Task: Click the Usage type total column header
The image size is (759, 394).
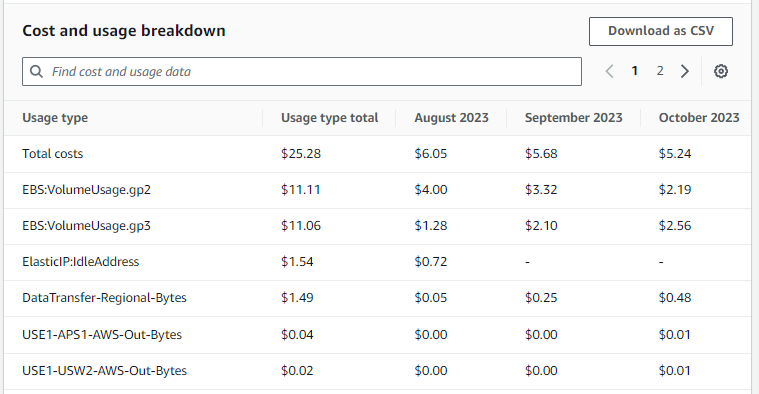Action: point(330,118)
